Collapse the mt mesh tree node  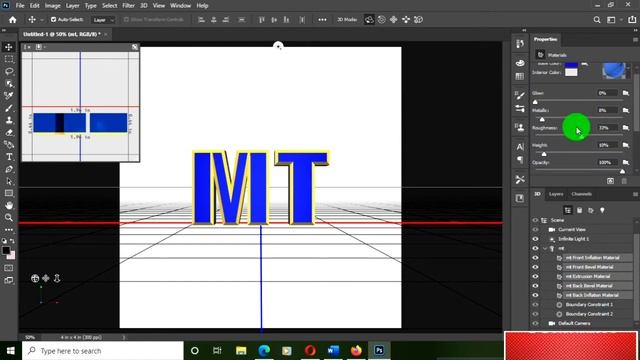coord(545,248)
